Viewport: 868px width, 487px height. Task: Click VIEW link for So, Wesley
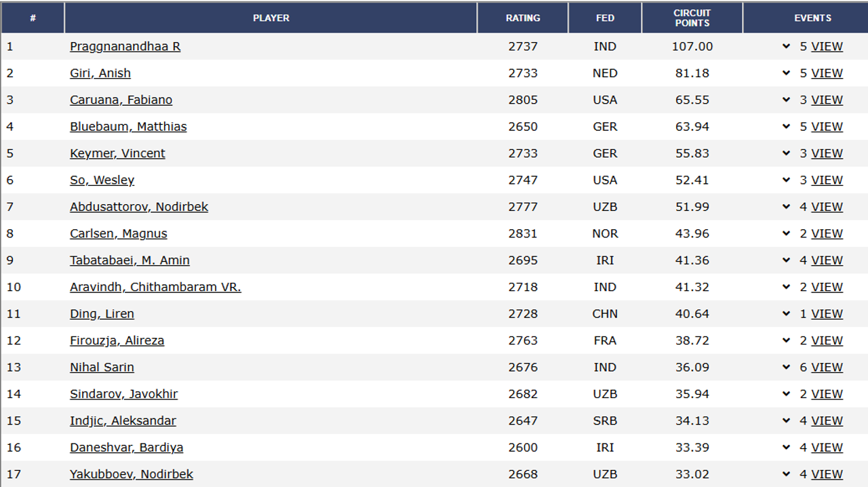point(827,180)
